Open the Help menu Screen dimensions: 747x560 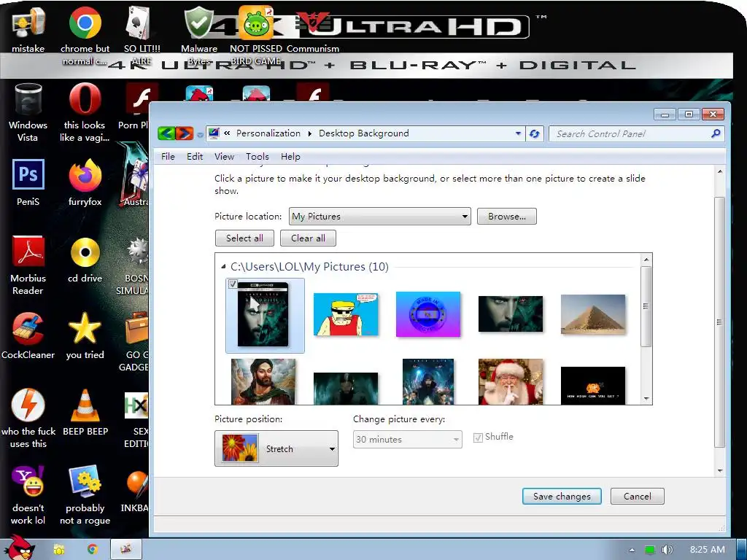(x=290, y=157)
